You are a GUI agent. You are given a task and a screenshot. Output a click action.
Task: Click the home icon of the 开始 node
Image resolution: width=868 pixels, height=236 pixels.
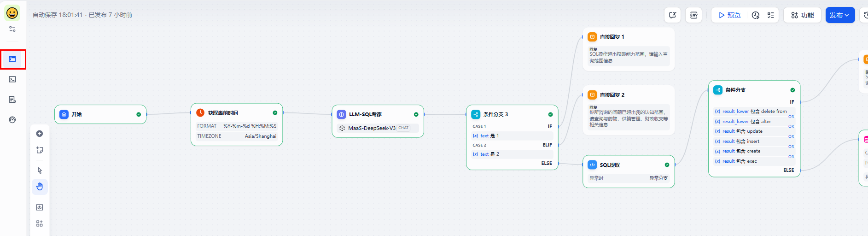[64, 114]
